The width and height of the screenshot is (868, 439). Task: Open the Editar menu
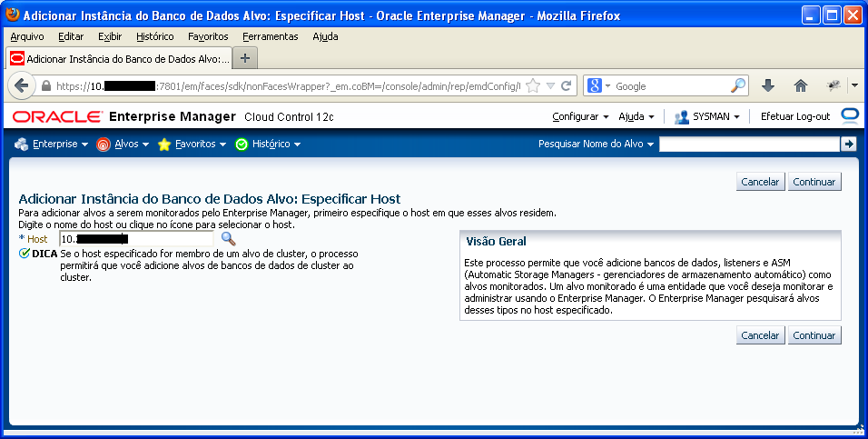click(71, 36)
